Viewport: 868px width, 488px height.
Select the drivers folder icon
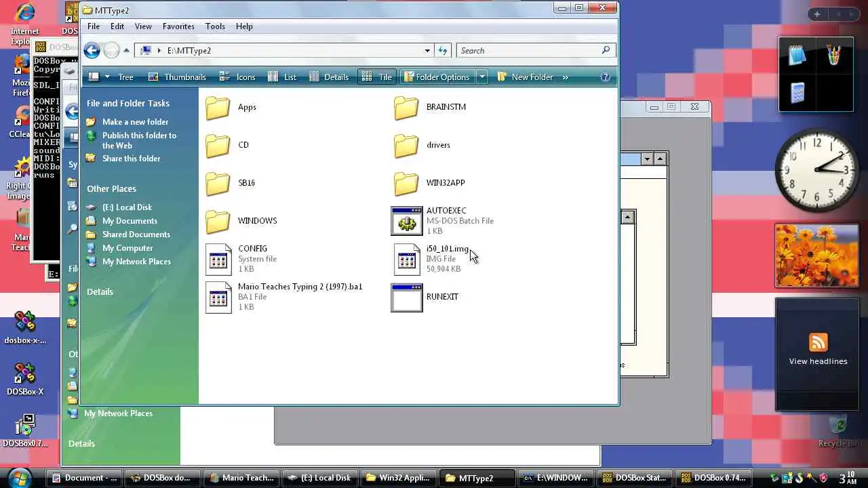[x=406, y=146]
